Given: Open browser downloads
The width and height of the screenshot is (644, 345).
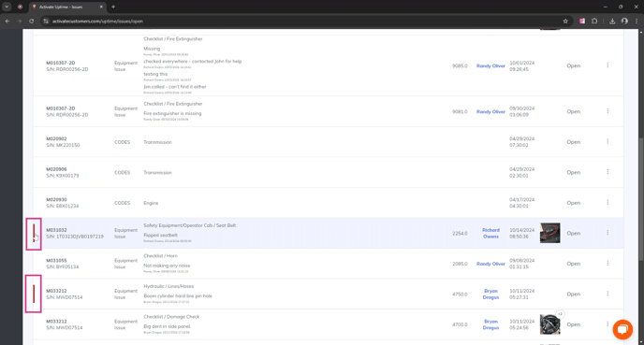Looking at the screenshot, I should 612,21.
